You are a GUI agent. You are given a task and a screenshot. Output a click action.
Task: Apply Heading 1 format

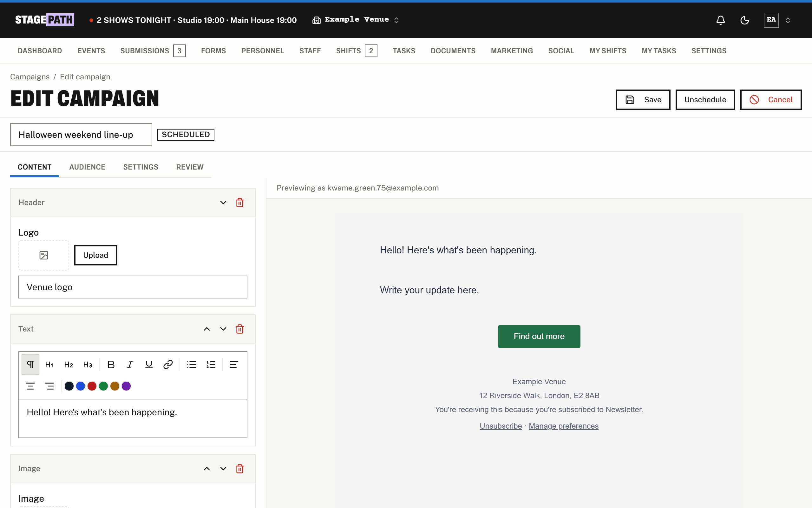tap(49, 364)
